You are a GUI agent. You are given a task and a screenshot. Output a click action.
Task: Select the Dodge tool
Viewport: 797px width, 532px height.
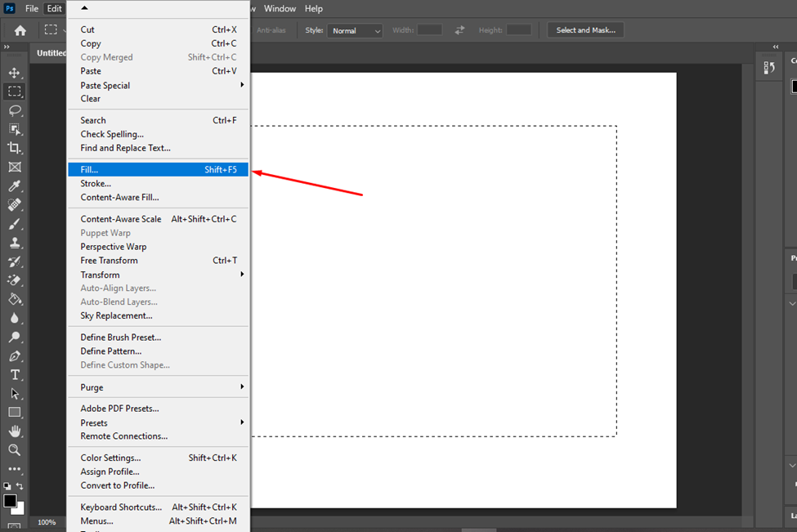point(14,337)
